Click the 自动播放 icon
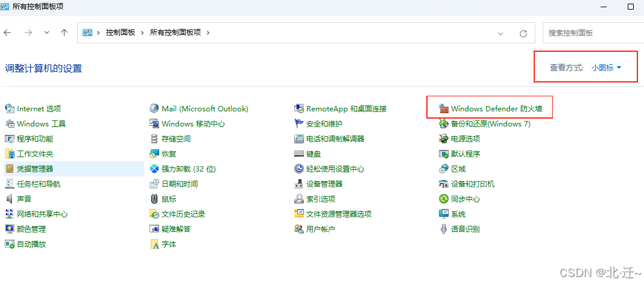This screenshot has width=644, height=283. coord(10,244)
